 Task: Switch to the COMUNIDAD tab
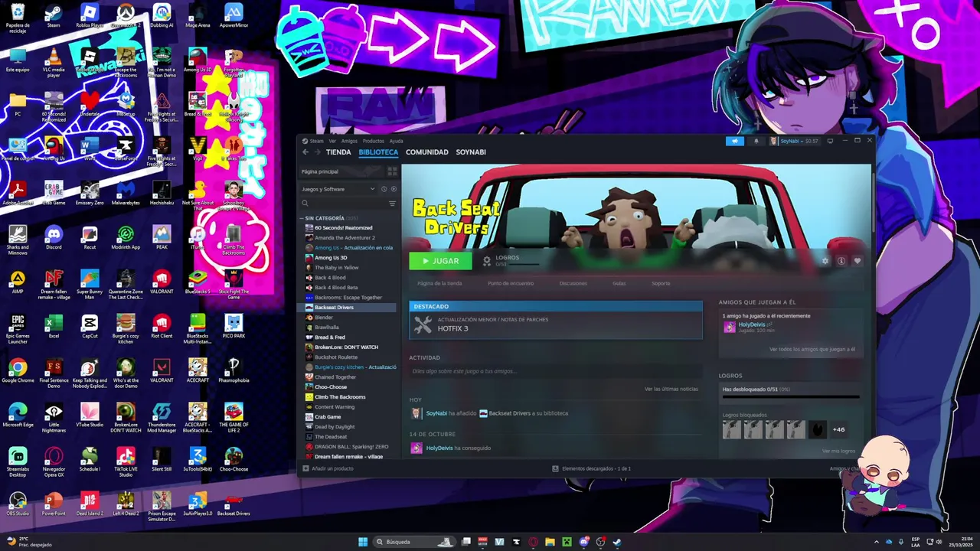coord(427,152)
